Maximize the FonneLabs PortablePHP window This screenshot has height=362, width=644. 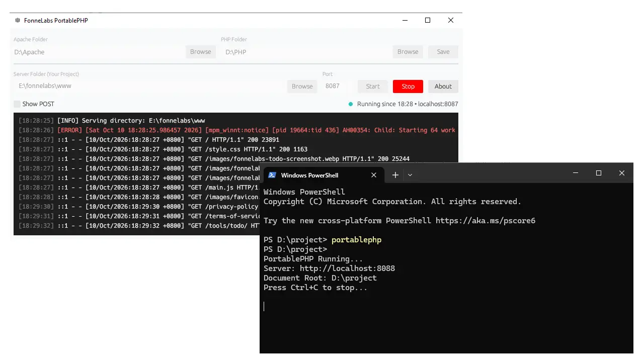(428, 20)
